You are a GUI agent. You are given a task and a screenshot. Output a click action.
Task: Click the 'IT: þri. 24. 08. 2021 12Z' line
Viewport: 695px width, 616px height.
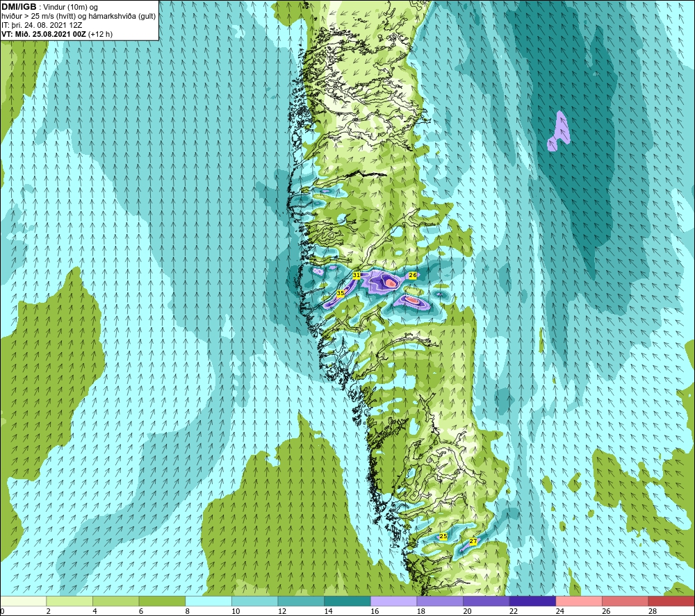click(42, 25)
